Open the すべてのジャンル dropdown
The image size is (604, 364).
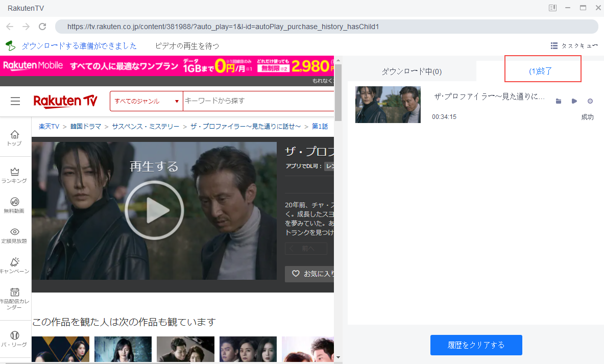tap(147, 101)
